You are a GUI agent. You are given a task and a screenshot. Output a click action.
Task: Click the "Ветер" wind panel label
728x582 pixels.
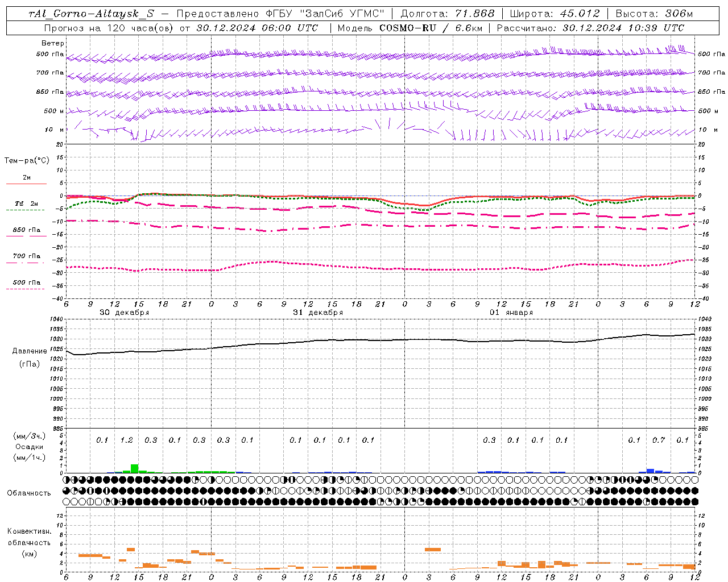point(53,43)
